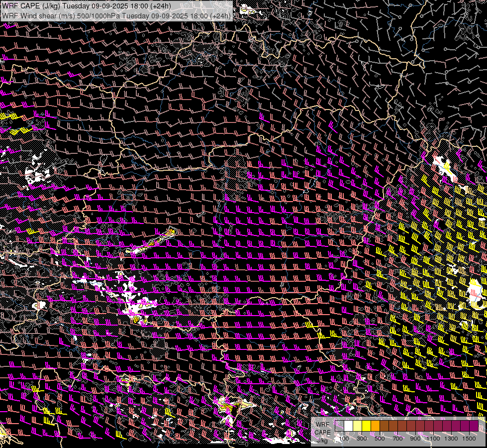
Task: Click the 1300 legend value label
Action: [451, 439]
